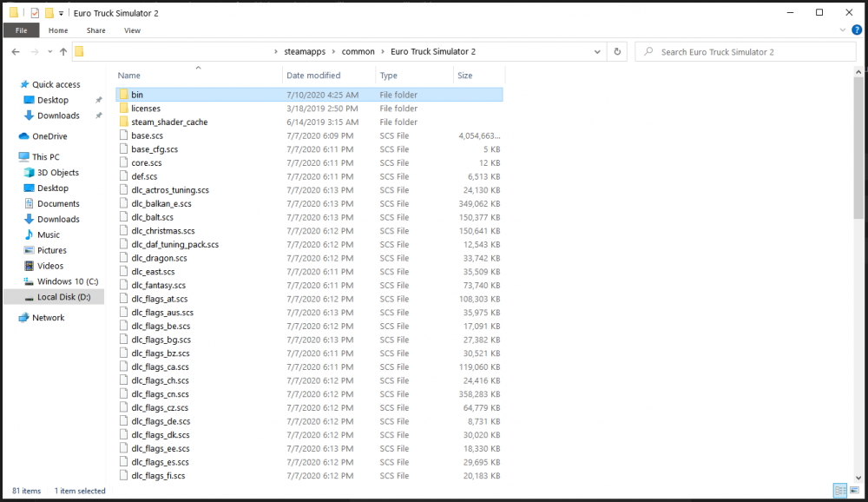Select the base.scs file icon
The width and height of the screenshot is (868, 502).
(124, 136)
